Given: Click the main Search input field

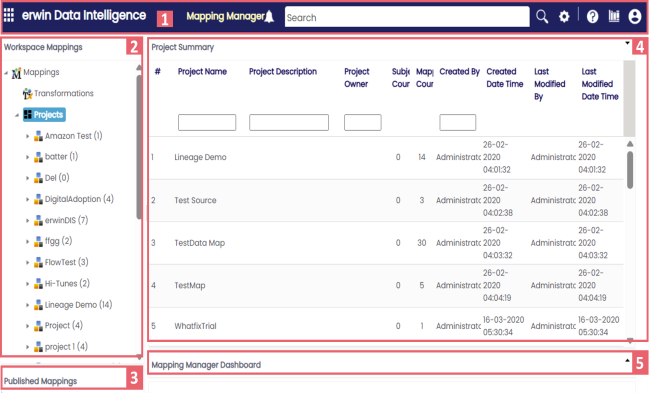Looking at the screenshot, I should pos(407,17).
